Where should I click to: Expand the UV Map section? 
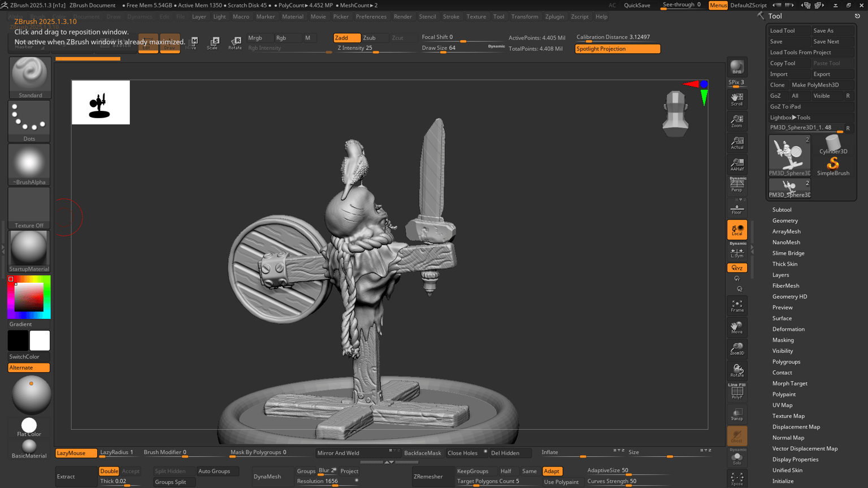tap(782, 405)
